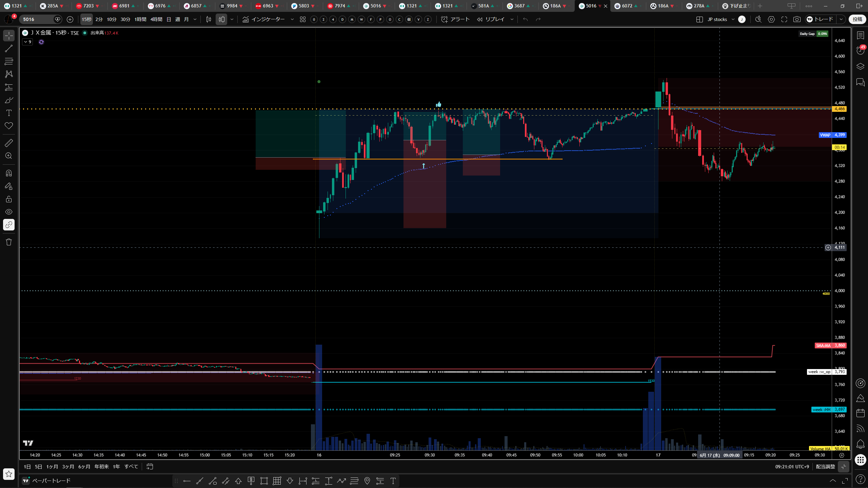Switch to the 7203 tab
This screenshot has width=868, height=488.
(x=88, y=6)
